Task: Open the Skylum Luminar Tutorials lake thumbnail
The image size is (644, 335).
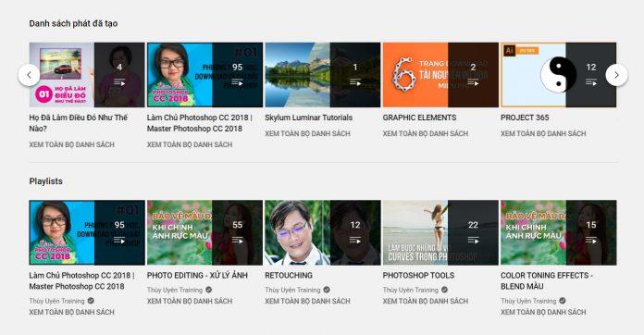Action: point(322,75)
